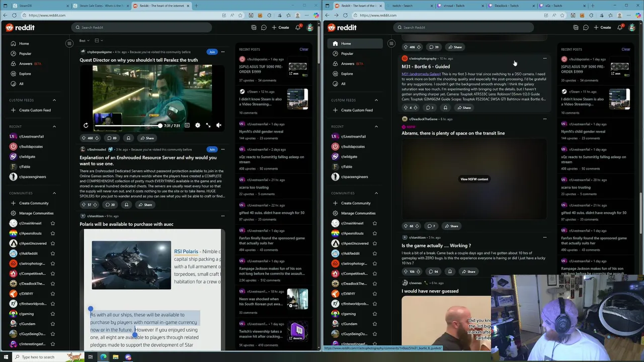Open the 89 comments on Peralez post
The image size is (644, 362).
(112, 138)
